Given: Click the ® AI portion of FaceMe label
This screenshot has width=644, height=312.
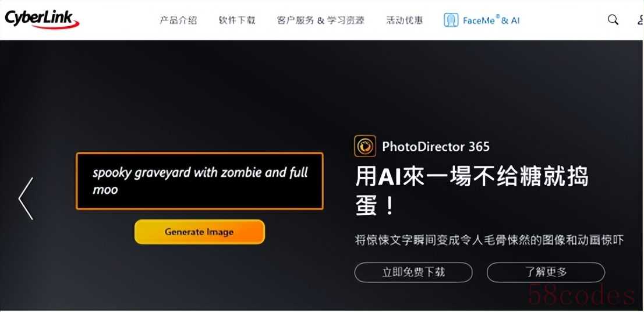Looking at the screenshot, I should pos(508,19).
